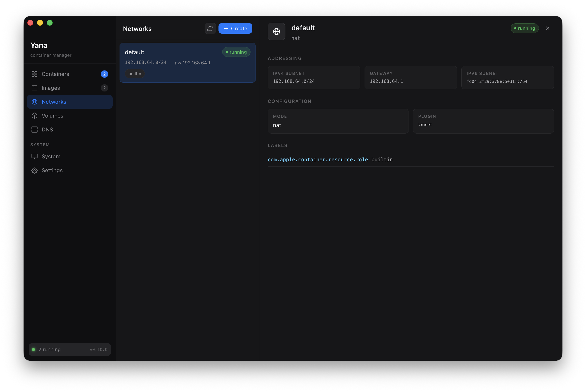The width and height of the screenshot is (586, 392).
Task: Open the Containers section icon
Action: [35, 74]
